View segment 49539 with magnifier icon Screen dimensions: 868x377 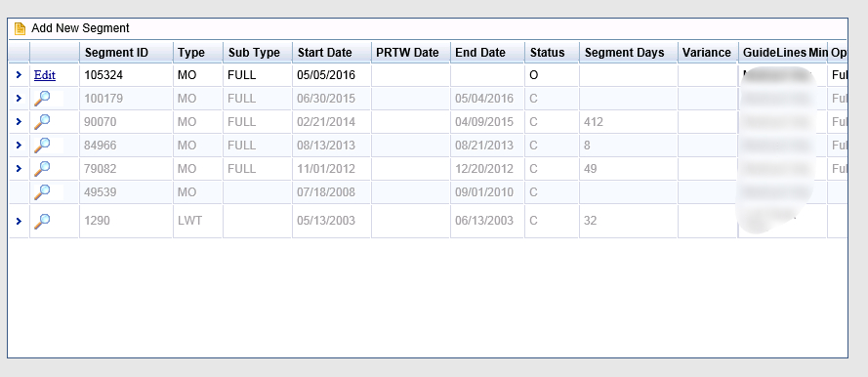[x=42, y=192]
